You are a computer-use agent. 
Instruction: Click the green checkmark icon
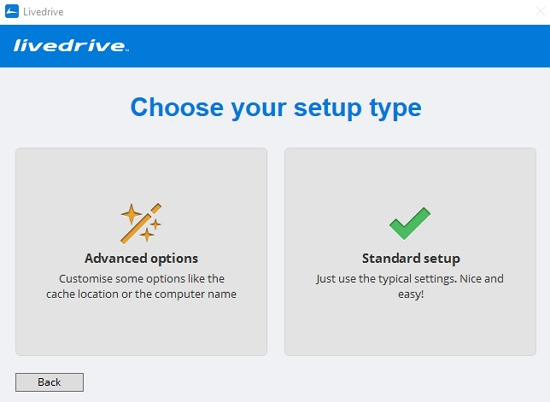coord(410,223)
